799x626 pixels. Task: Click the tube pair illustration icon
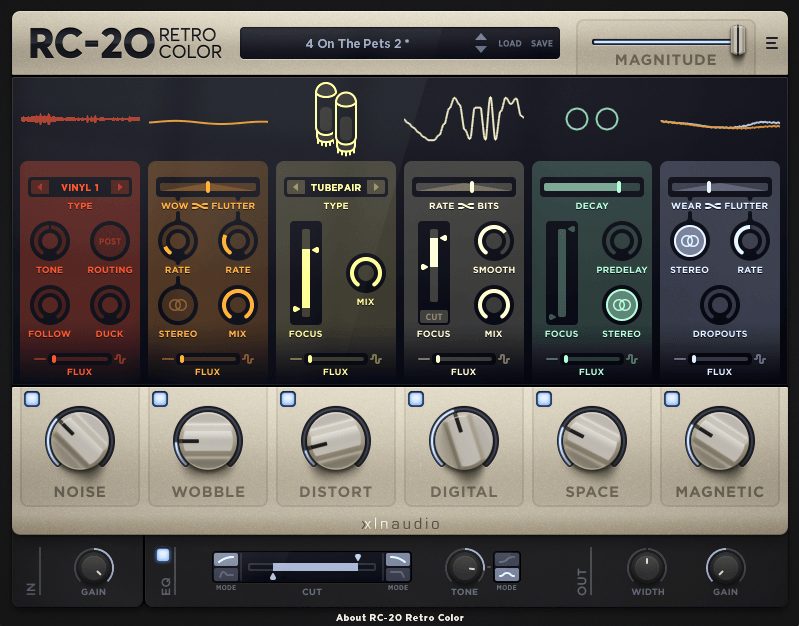[336, 118]
